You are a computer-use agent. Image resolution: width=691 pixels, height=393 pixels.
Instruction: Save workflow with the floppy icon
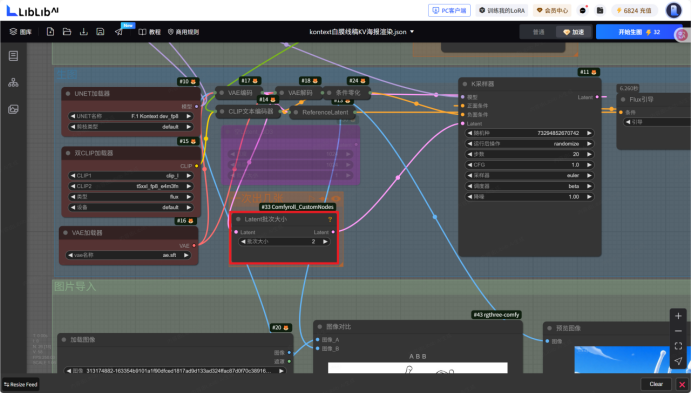pyautogui.click(x=100, y=32)
